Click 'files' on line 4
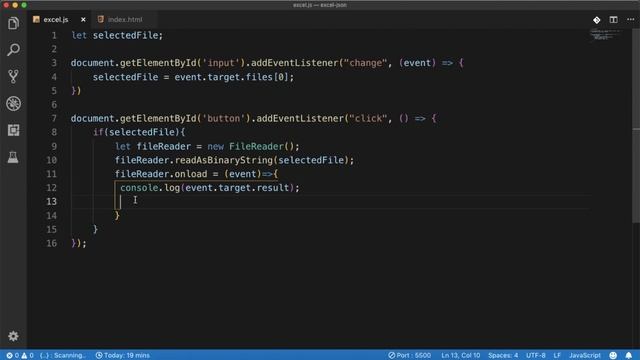The width and height of the screenshot is (640, 360). point(259,77)
